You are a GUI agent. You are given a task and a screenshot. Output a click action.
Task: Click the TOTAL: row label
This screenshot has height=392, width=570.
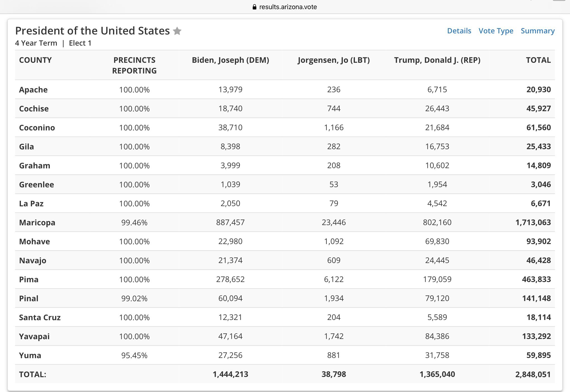point(32,374)
